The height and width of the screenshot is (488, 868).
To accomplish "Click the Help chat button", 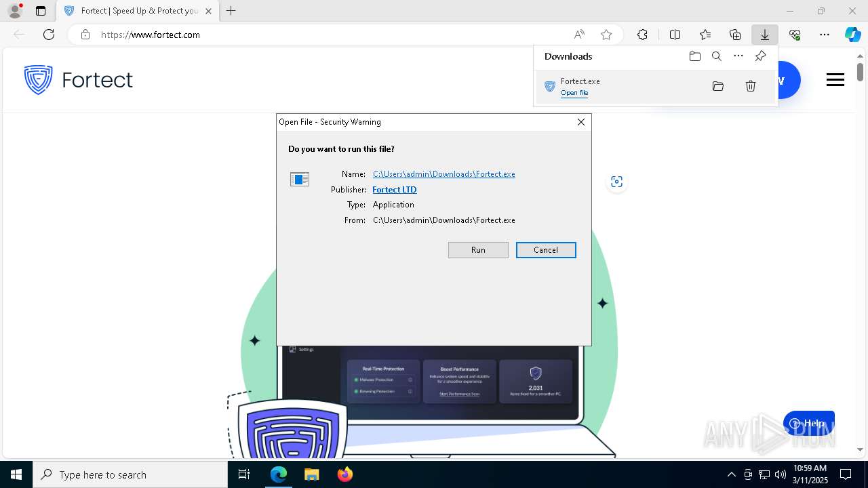I will pos(808,424).
